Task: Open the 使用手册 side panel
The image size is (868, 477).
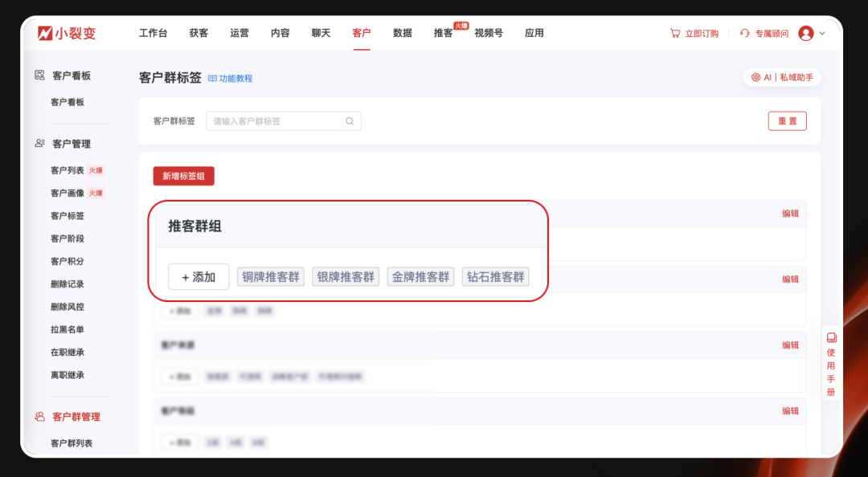Action: click(829, 367)
